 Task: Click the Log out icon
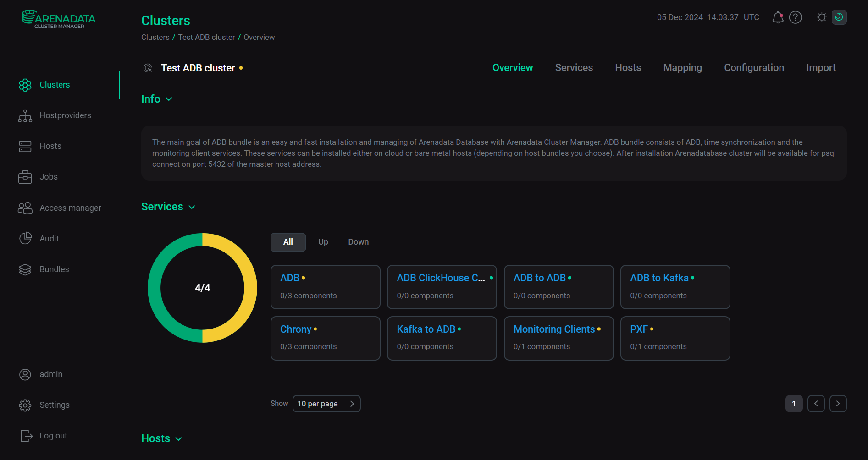tap(26, 436)
